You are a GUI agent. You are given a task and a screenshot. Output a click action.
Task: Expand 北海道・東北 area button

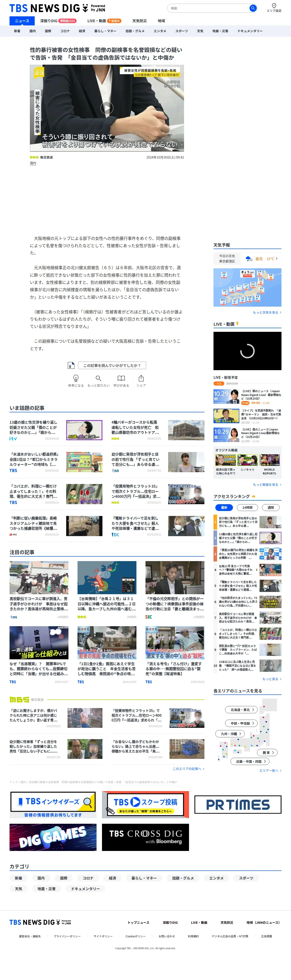pos(242,710)
